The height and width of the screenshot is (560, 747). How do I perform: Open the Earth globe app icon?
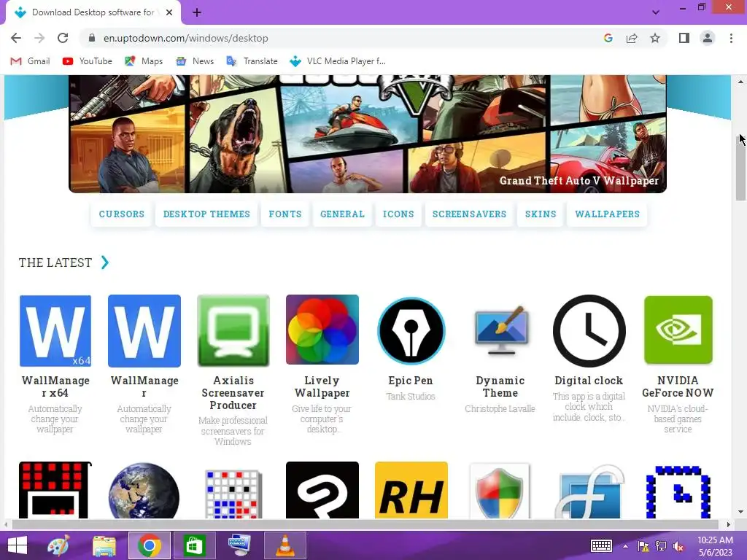[144, 490]
